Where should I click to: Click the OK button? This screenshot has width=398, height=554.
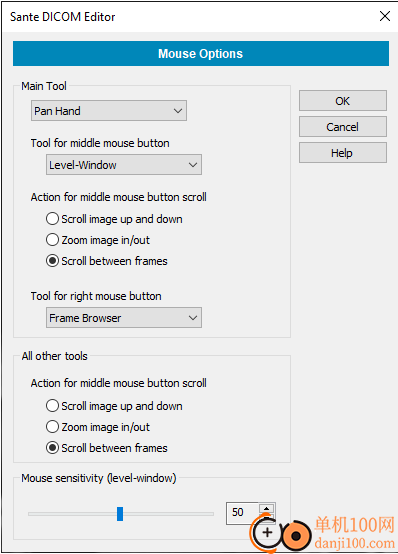[343, 101]
